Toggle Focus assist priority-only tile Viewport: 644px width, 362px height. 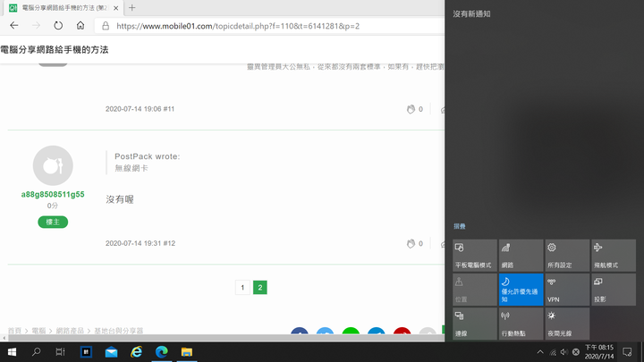(521, 290)
